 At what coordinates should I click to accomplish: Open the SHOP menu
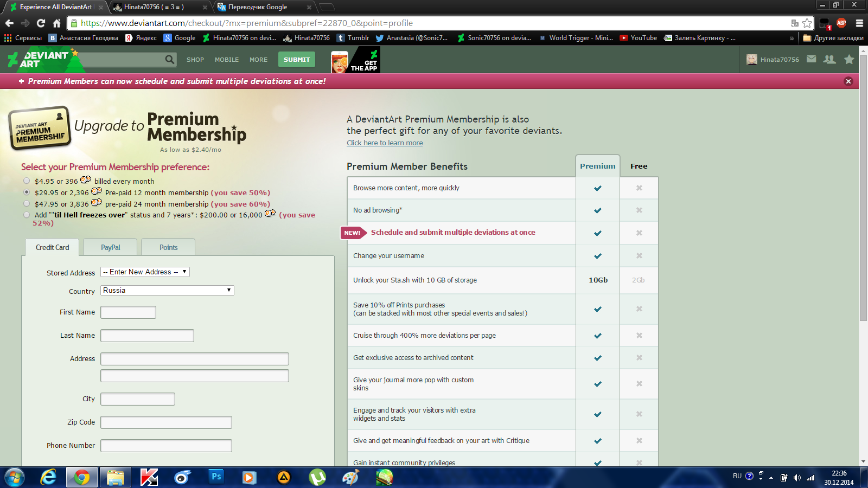tap(195, 60)
